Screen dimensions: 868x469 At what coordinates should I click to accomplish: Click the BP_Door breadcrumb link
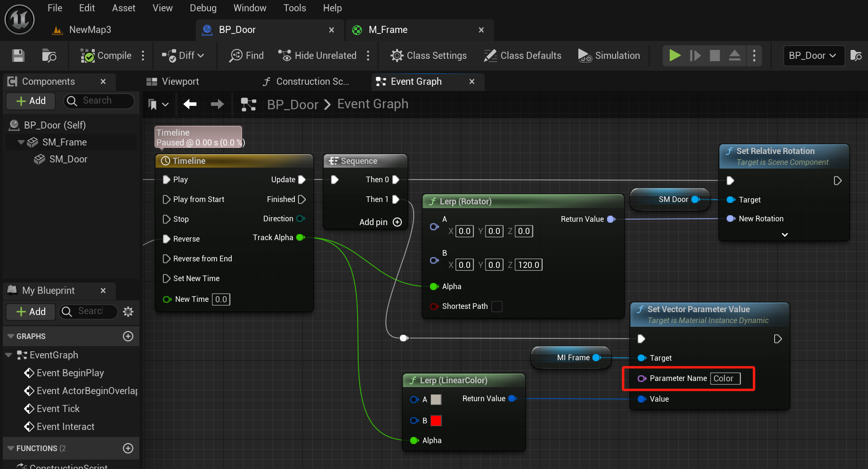pyautogui.click(x=293, y=105)
